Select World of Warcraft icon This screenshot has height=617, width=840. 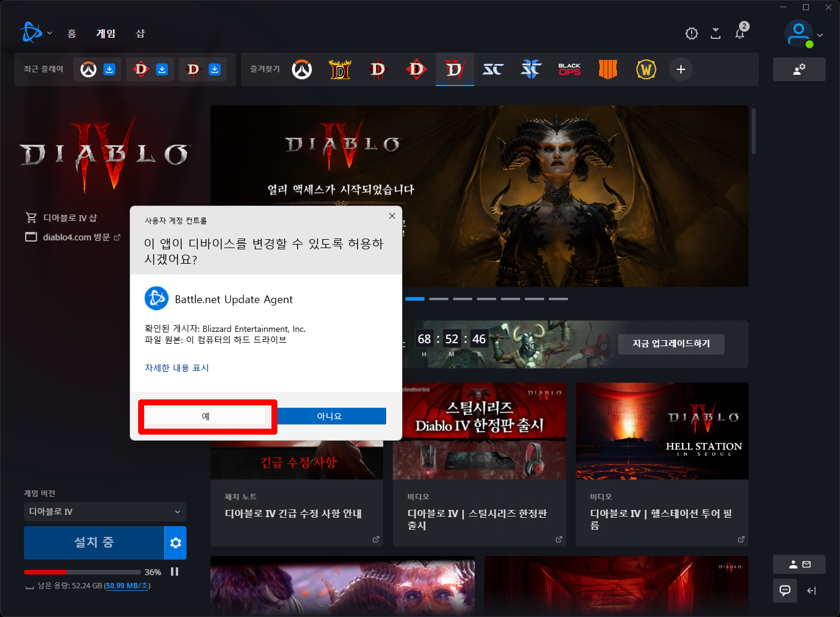(646, 69)
